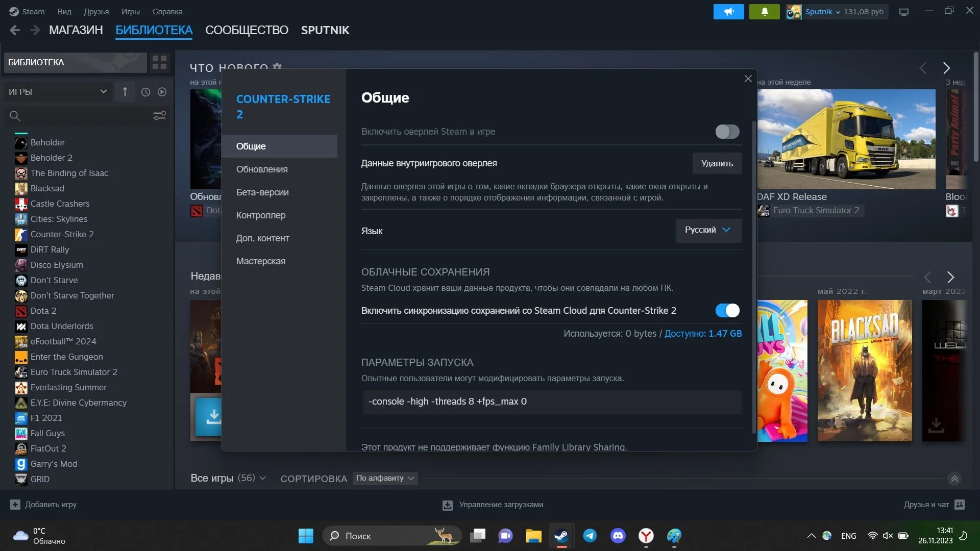Open advanced library filter sliders icon
This screenshot has height=551, width=980.
[159, 116]
